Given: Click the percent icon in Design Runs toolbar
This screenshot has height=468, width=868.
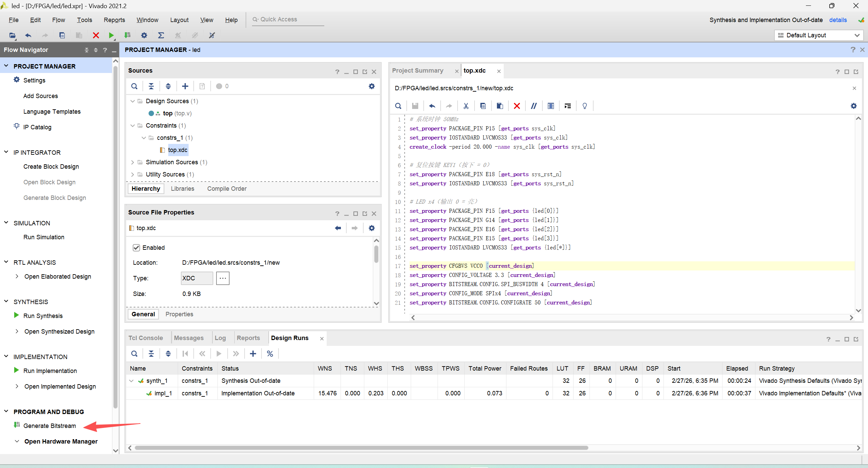Looking at the screenshot, I should [270, 354].
